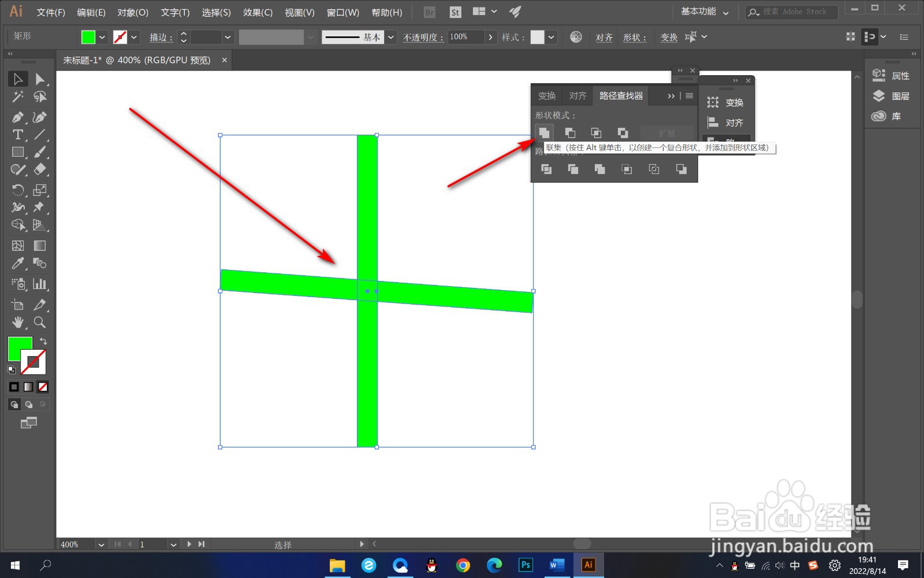
Task: Select the Zoom tool
Action: click(39, 322)
